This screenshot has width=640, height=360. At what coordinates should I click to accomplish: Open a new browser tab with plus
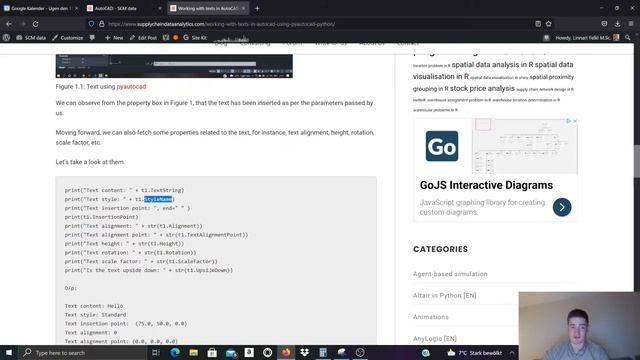[x=257, y=8]
